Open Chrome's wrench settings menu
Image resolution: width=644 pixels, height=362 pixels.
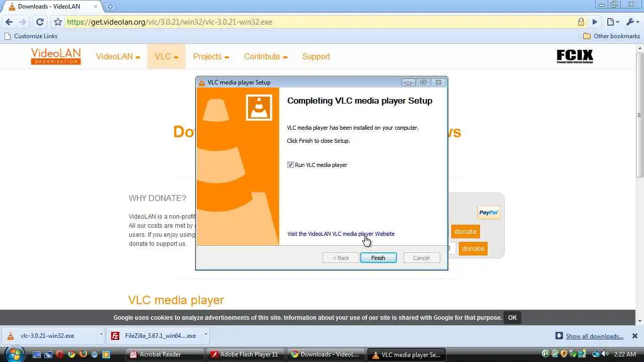631,22
